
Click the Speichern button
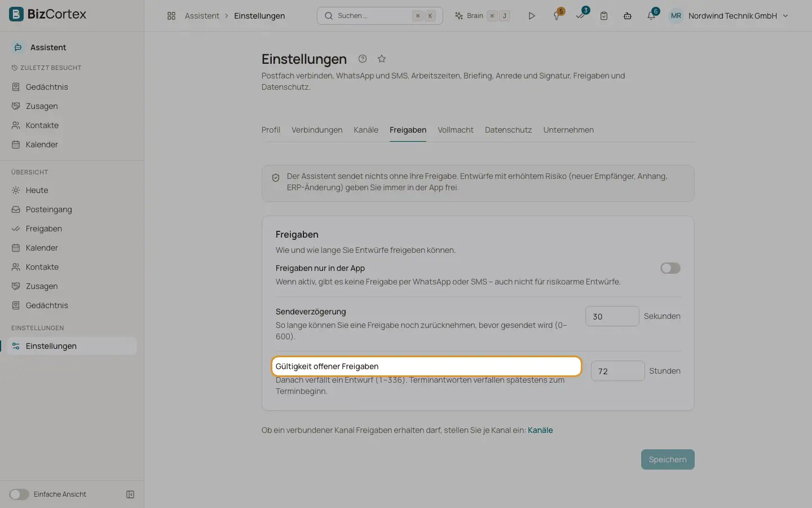668,459
